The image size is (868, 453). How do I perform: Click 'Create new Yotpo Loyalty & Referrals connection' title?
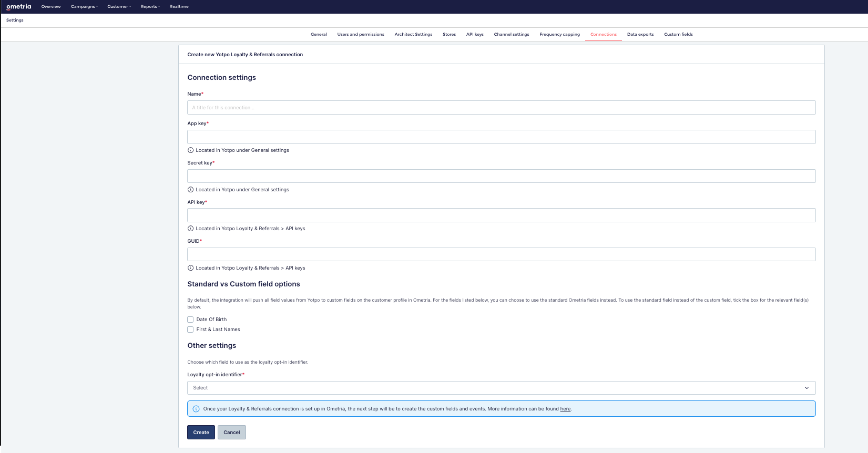point(245,55)
